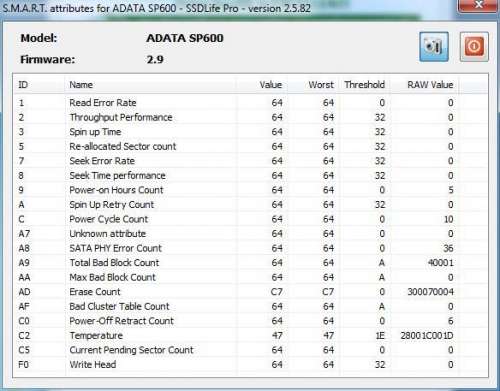500x391 pixels.
Task: Sort by the Value column header
Action: coord(262,85)
